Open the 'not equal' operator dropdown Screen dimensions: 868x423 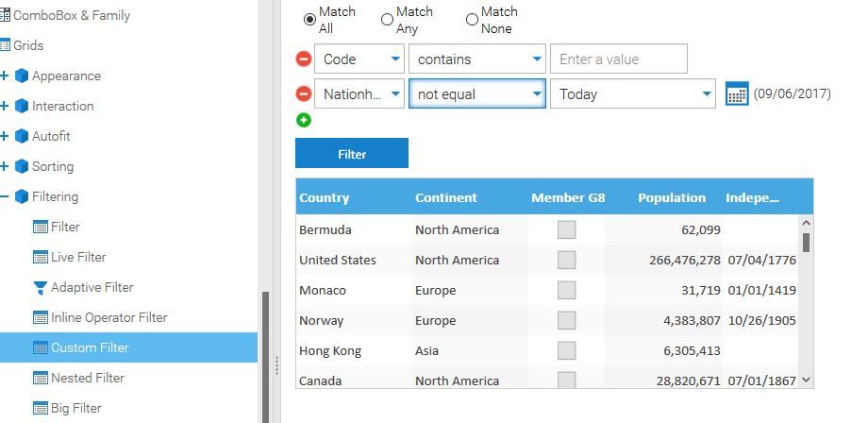536,93
